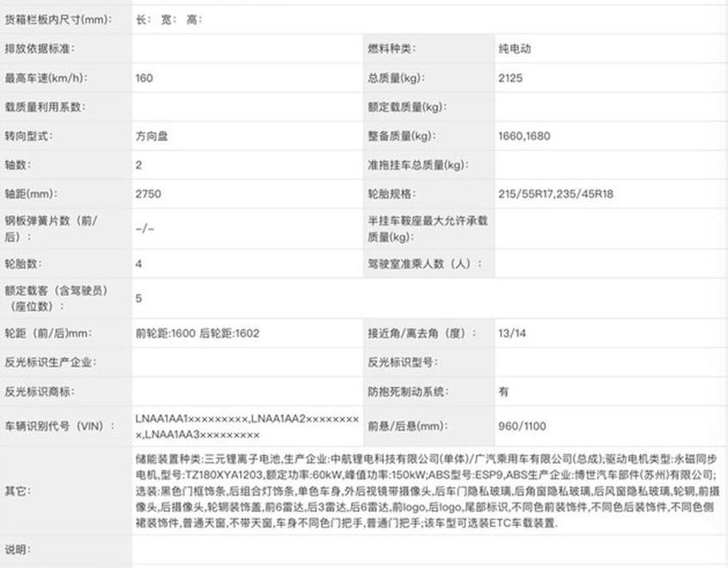Click the front and rear 轮距 value text
728x568 pixels.
197,334
